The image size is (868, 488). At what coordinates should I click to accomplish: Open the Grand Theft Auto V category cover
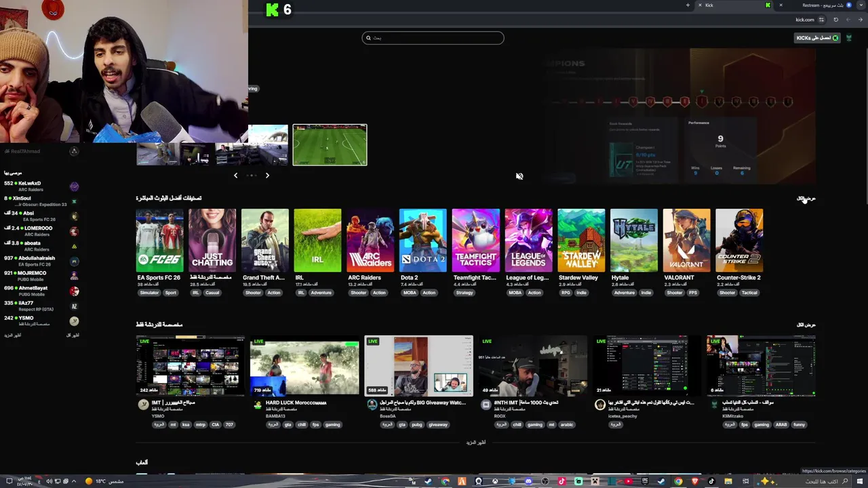(265, 240)
